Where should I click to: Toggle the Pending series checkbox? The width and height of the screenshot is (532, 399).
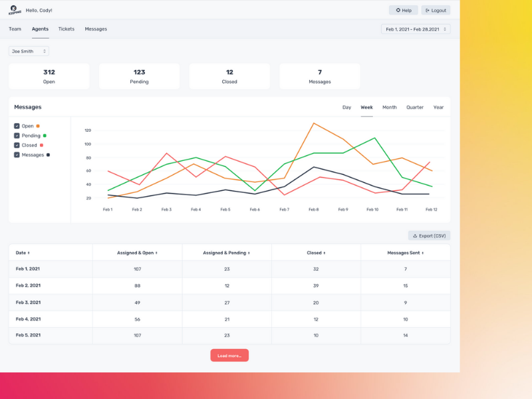(x=17, y=136)
